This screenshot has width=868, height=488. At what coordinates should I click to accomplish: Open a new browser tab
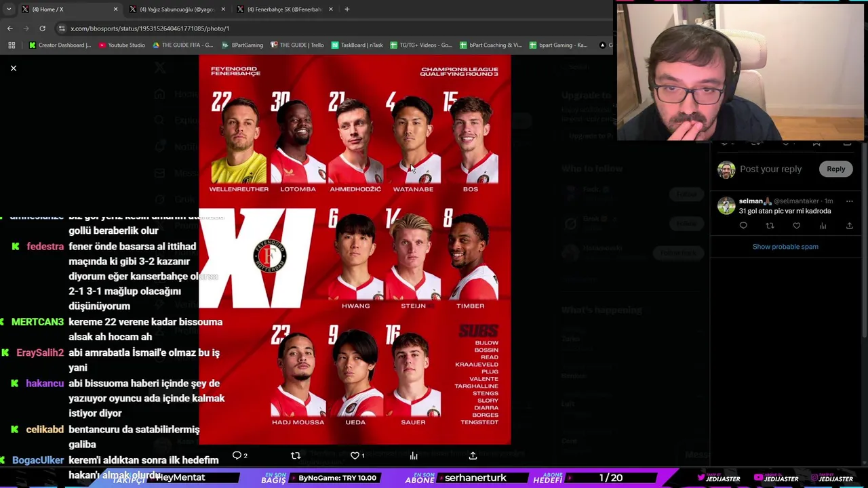point(347,9)
